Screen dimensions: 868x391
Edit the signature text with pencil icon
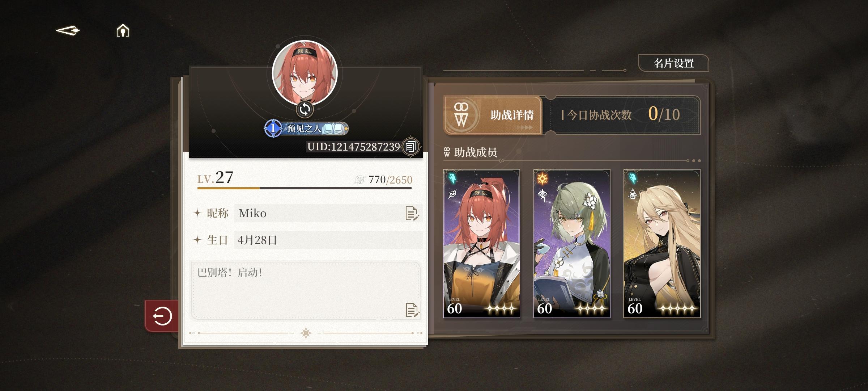[x=412, y=310]
